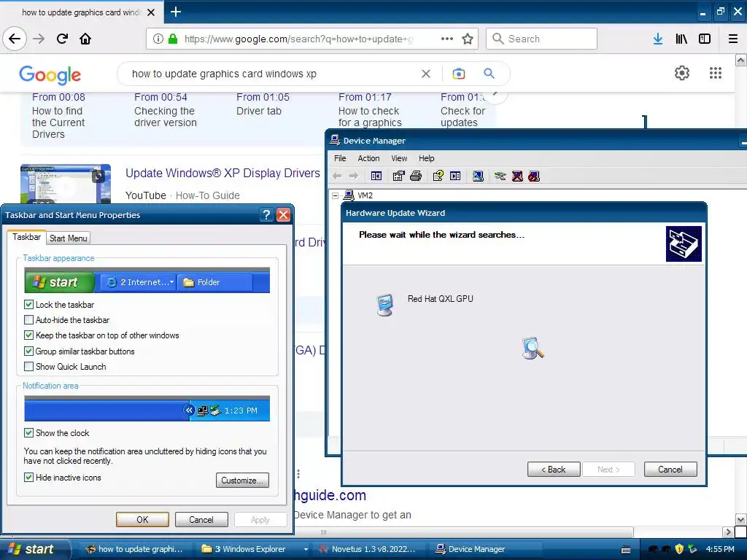Screen dimensions: 747x560
Task: Expand the Windows Explorer taskbar group arrow
Action: 306,549
